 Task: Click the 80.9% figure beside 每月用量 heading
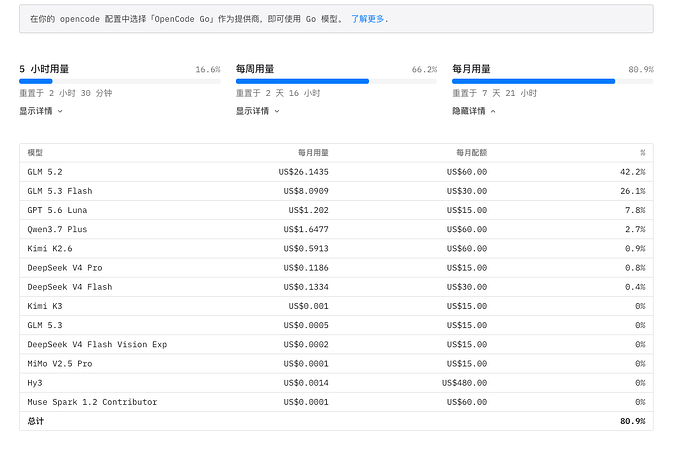(x=641, y=70)
